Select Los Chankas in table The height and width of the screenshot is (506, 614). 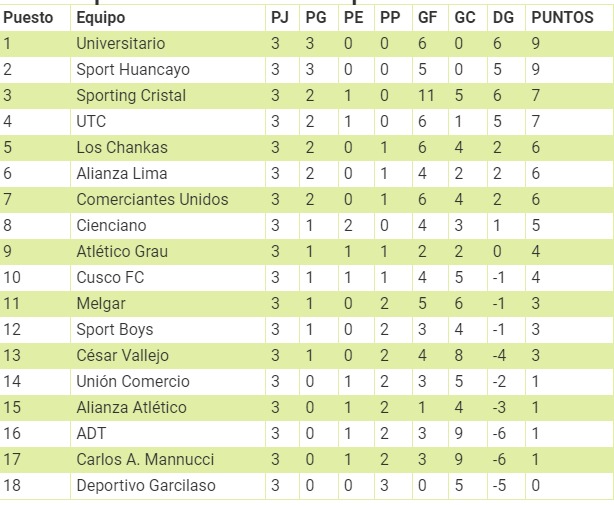[122, 148]
